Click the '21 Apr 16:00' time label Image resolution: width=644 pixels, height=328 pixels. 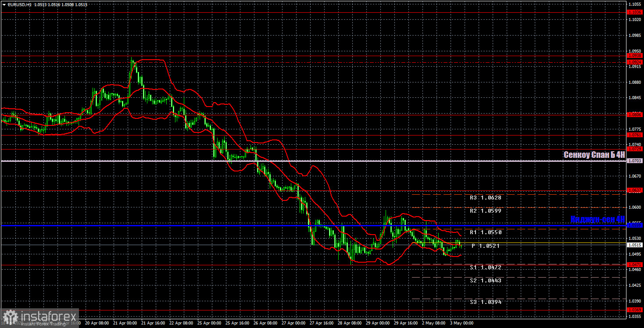(x=154, y=323)
